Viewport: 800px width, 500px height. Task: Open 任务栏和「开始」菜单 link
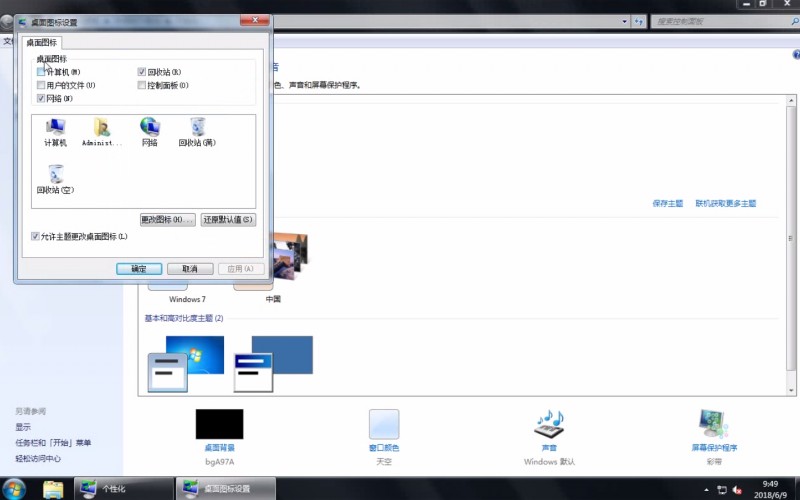53,443
